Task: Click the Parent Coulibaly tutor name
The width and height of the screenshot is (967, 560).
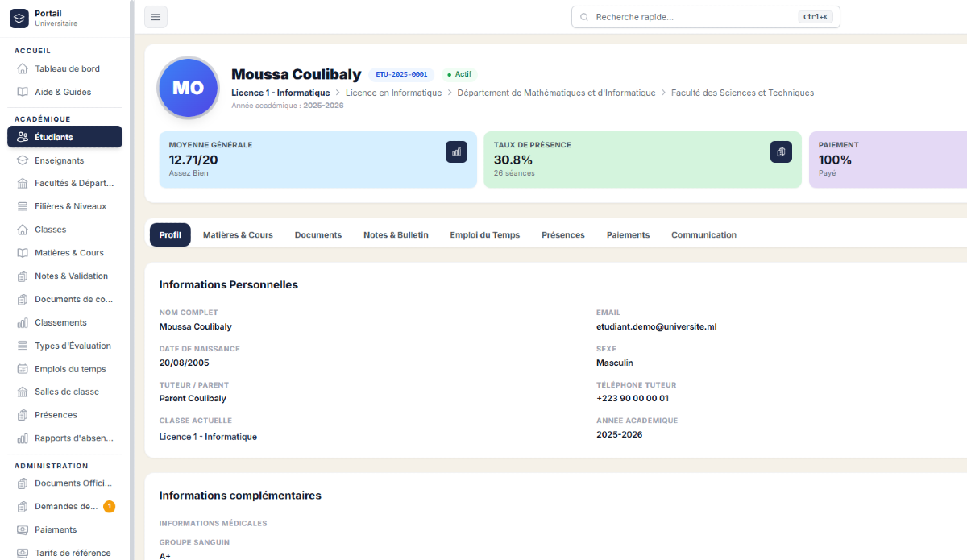Action: click(193, 398)
